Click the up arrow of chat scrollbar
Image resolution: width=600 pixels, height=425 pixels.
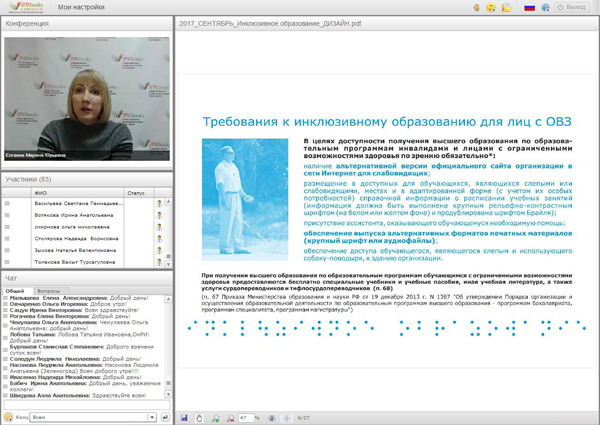tap(168, 299)
